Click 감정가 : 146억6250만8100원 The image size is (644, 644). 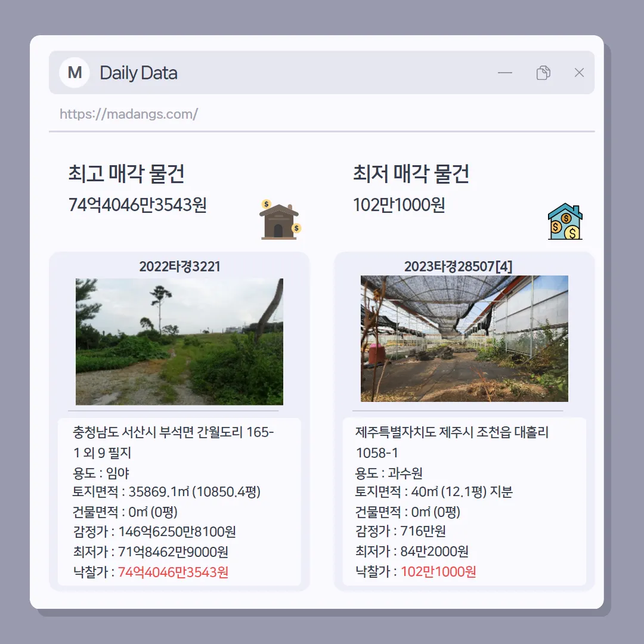(x=154, y=532)
